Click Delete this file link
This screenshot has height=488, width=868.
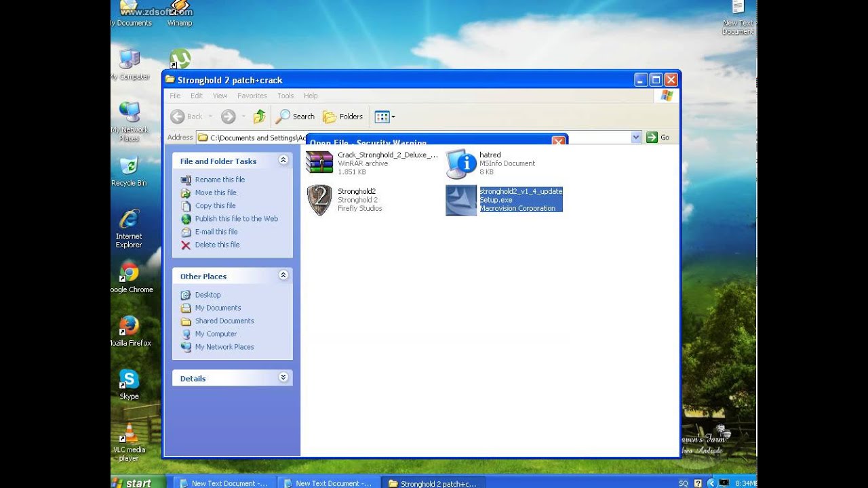pos(217,245)
